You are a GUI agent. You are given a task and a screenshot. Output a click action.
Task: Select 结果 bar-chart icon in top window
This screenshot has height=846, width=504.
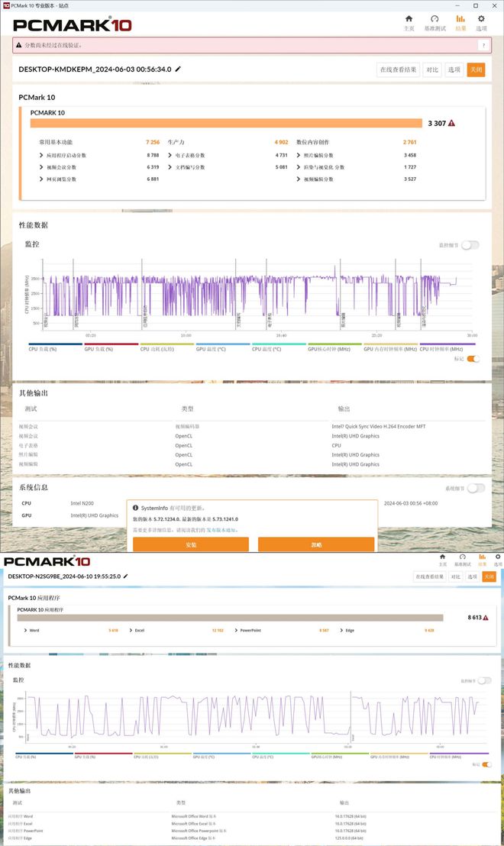460,19
